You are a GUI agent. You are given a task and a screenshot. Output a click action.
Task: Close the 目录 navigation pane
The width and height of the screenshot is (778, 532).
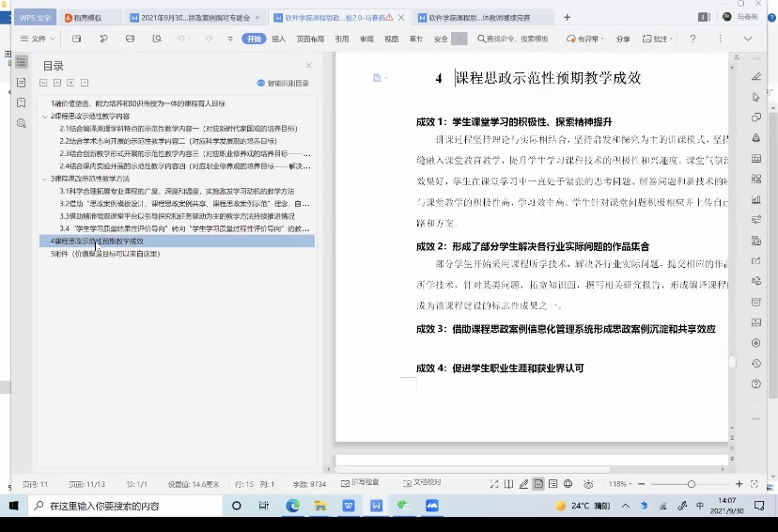[x=308, y=65]
